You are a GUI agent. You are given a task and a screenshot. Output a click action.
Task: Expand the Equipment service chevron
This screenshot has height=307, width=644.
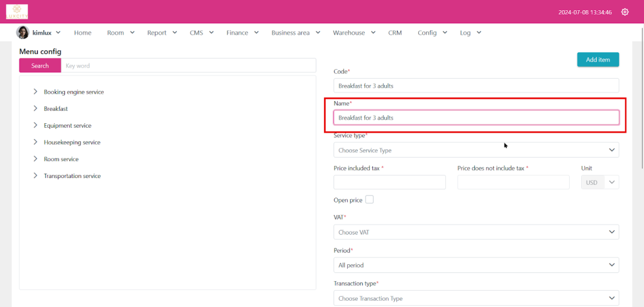[x=35, y=126]
